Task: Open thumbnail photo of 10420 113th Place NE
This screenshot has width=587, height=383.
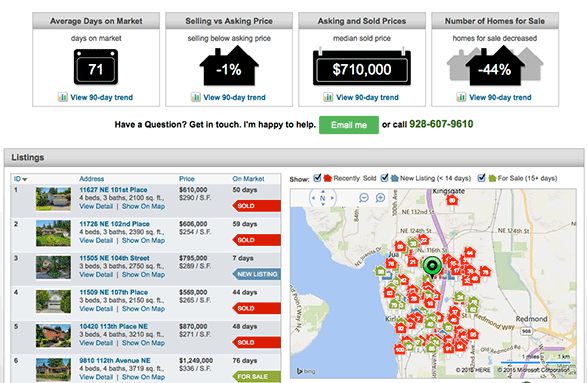Action: 53,336
